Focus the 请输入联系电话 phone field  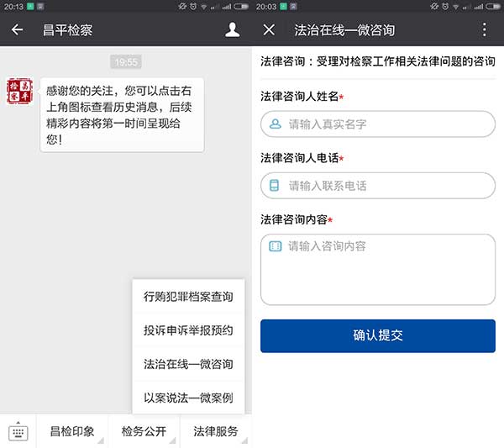click(378, 186)
